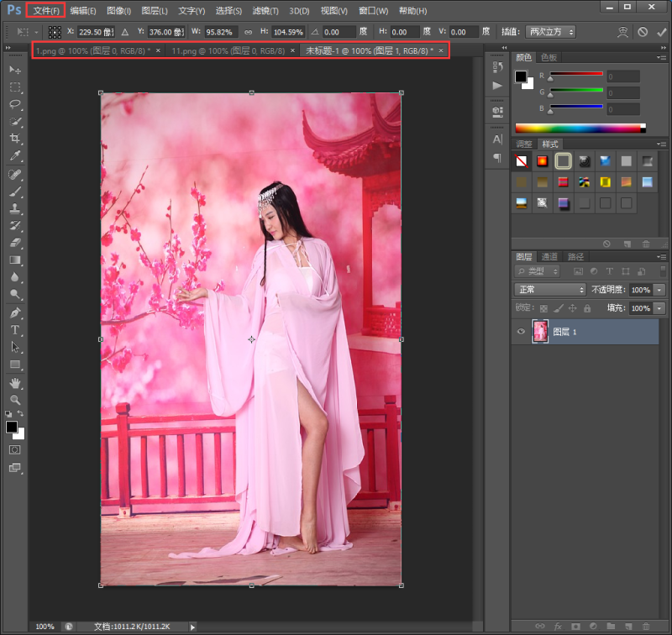Click the 图层 1 layer thumbnail
The width and height of the screenshot is (672, 635).
tap(540, 332)
